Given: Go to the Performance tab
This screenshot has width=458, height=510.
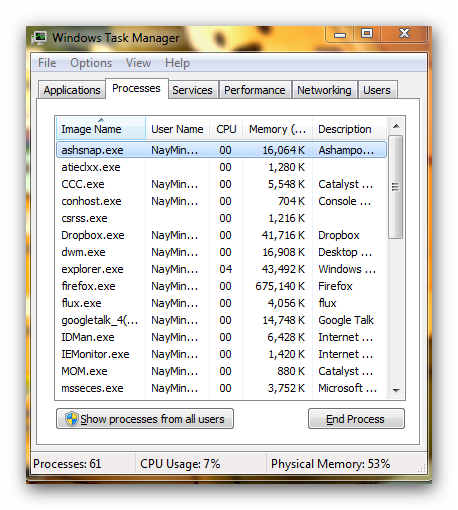Looking at the screenshot, I should pyautogui.click(x=255, y=90).
